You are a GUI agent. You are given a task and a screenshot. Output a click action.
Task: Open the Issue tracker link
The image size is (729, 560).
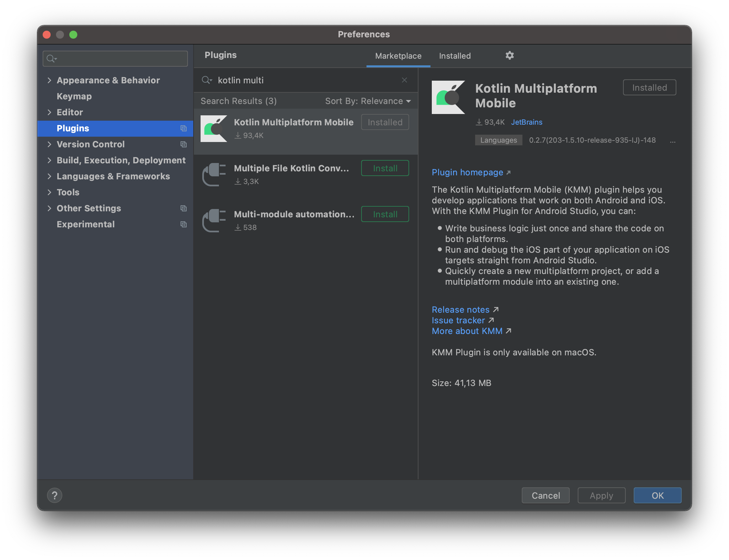pos(458,320)
